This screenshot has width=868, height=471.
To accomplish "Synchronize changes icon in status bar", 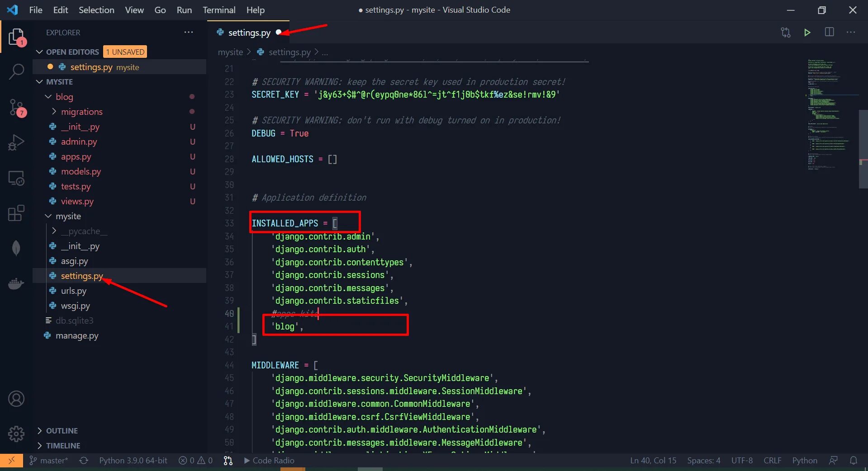I will pyautogui.click(x=84, y=460).
